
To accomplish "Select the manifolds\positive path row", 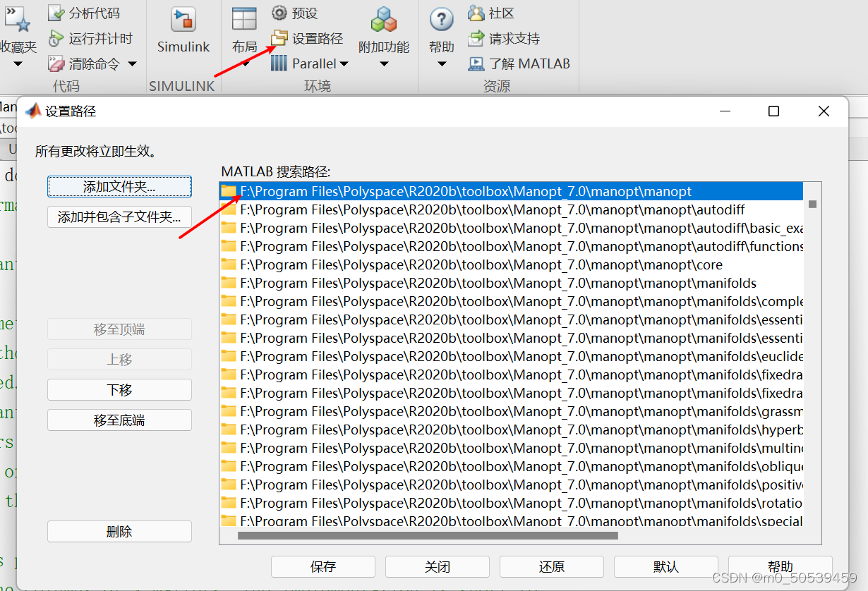I will (x=512, y=485).
